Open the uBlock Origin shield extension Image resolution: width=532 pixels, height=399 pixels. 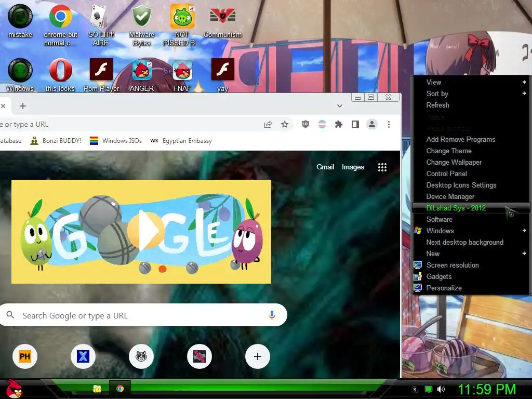305,125
